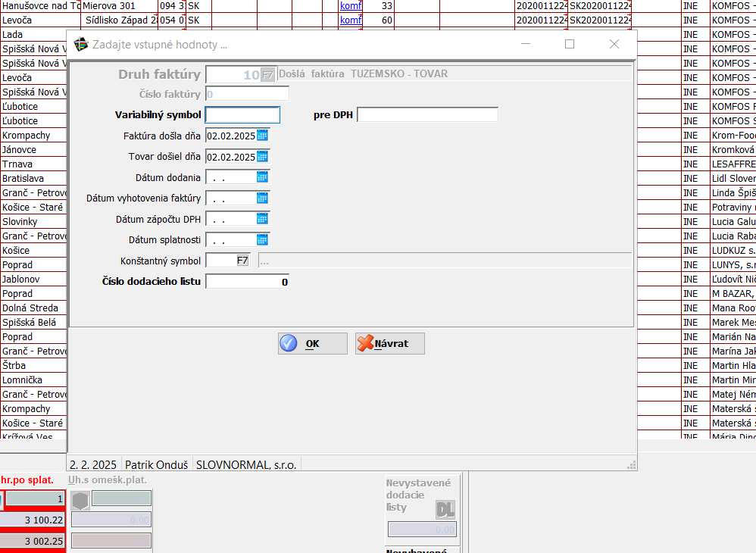The image size is (756, 553).
Task: Confirm the dialog with OK button
Action: coord(312,343)
